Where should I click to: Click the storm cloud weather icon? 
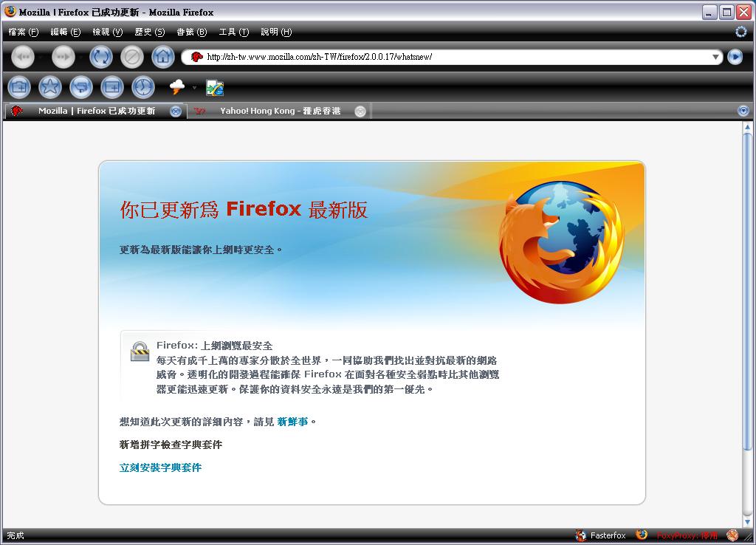(x=177, y=87)
